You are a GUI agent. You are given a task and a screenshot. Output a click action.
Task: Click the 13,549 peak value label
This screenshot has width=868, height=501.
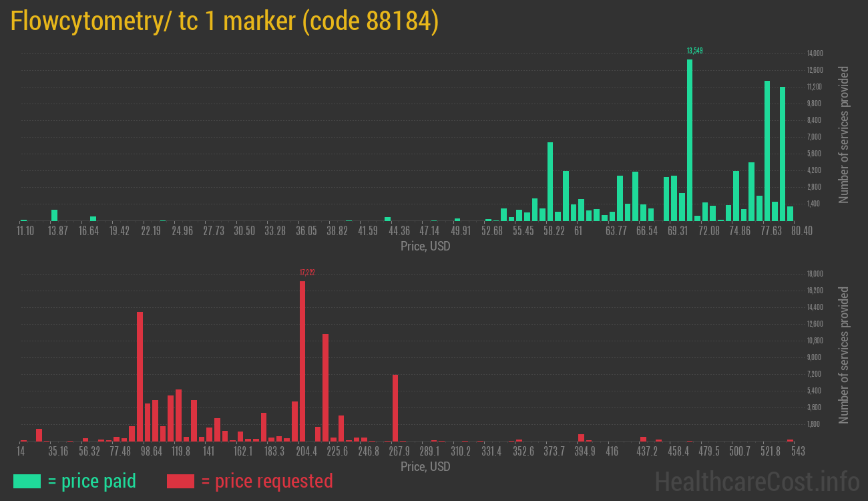click(694, 51)
